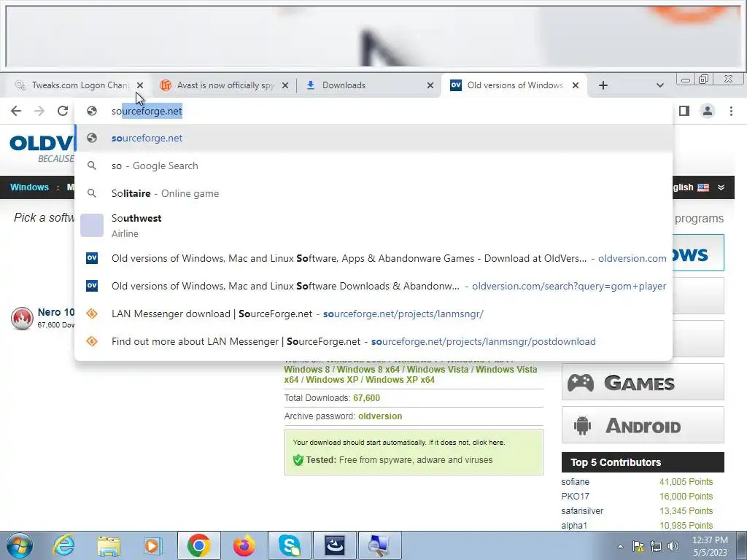The width and height of the screenshot is (747, 560).
Task: Click the 'click here' download notice
Action: tap(488, 443)
